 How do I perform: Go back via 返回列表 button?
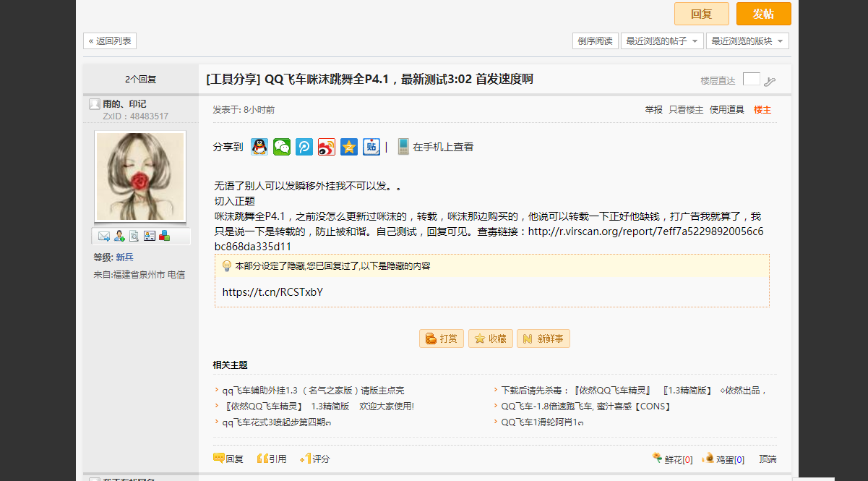coord(110,41)
